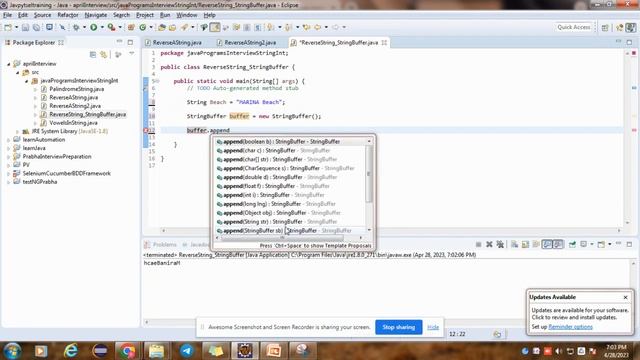Image resolution: width=640 pixels, height=360 pixels.
Task: Click Remove All Terminated Launches icon
Action: [500, 244]
